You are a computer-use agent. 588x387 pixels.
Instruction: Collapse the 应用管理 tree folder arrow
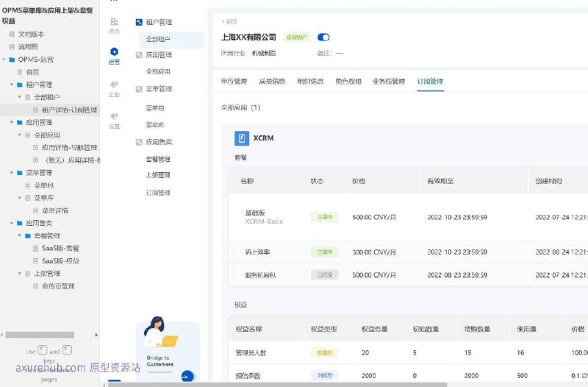12,122
